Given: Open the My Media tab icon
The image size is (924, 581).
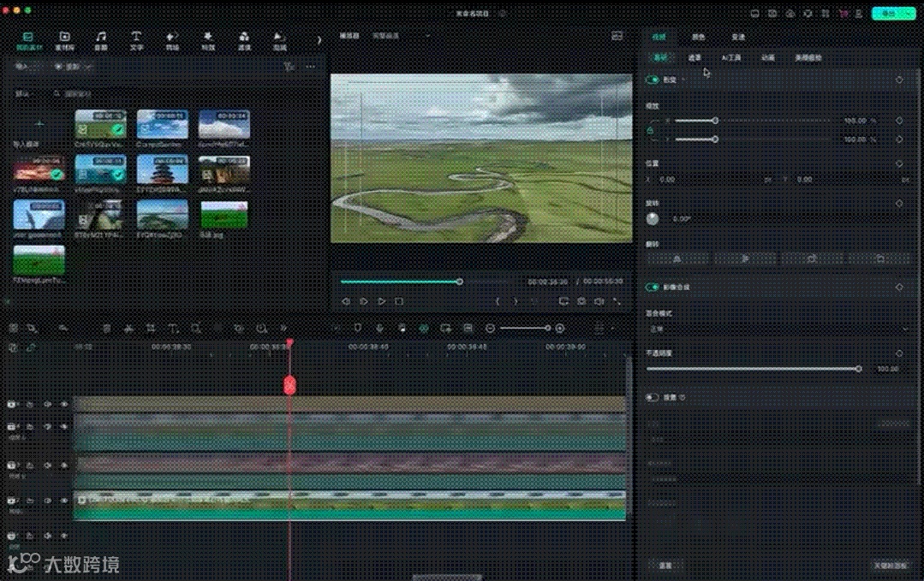Looking at the screenshot, I should 27,37.
